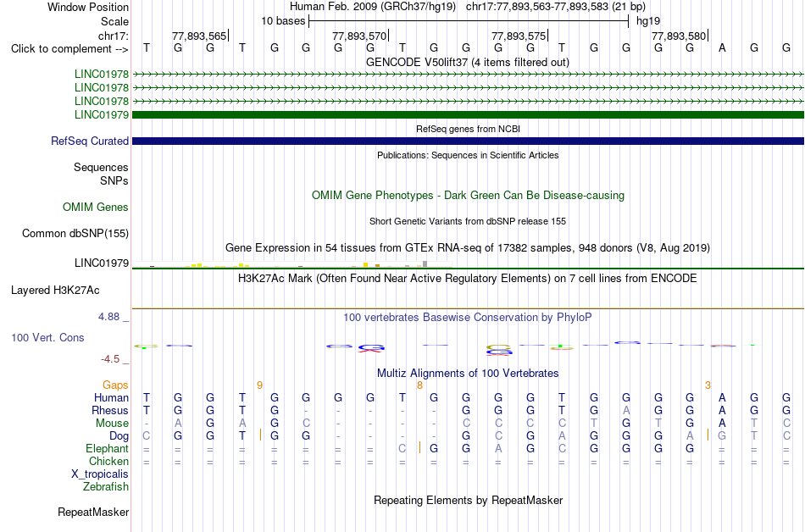Image resolution: width=805 pixels, height=532 pixels.
Task: Click the solid green LINC01979 gene bar
Action: (468, 114)
